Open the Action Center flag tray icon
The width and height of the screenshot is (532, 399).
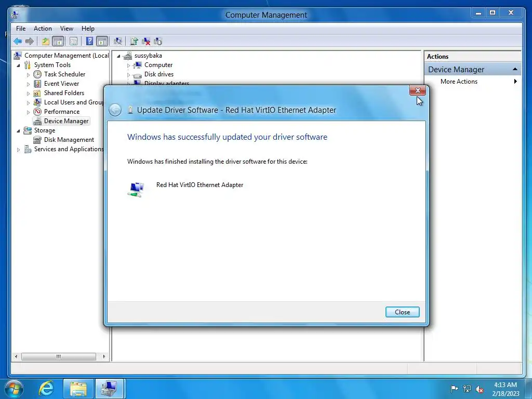point(454,389)
